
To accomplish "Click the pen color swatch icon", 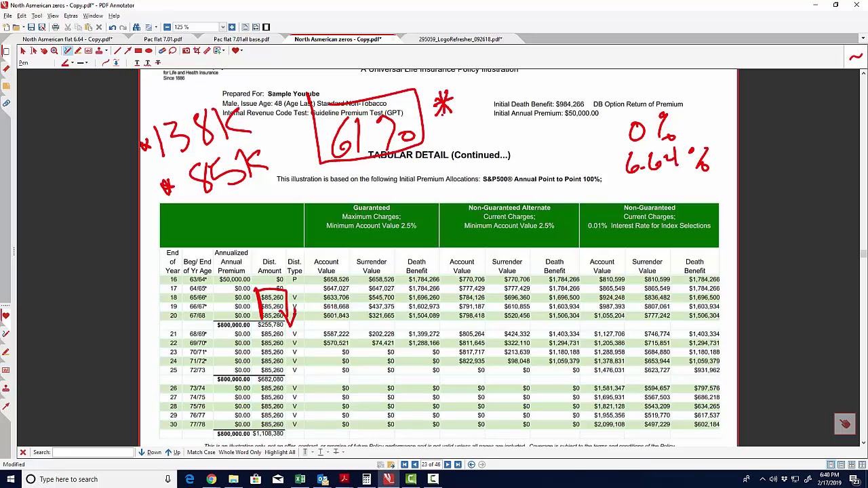I will pyautogui.click(x=65, y=63).
